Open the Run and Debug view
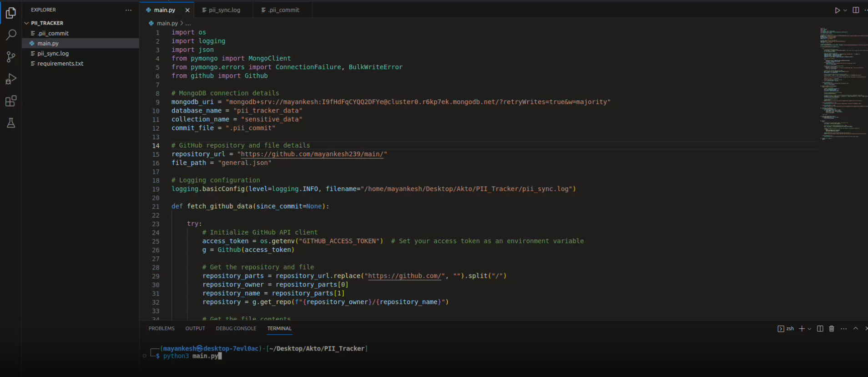This screenshot has width=868, height=377. tap(11, 79)
